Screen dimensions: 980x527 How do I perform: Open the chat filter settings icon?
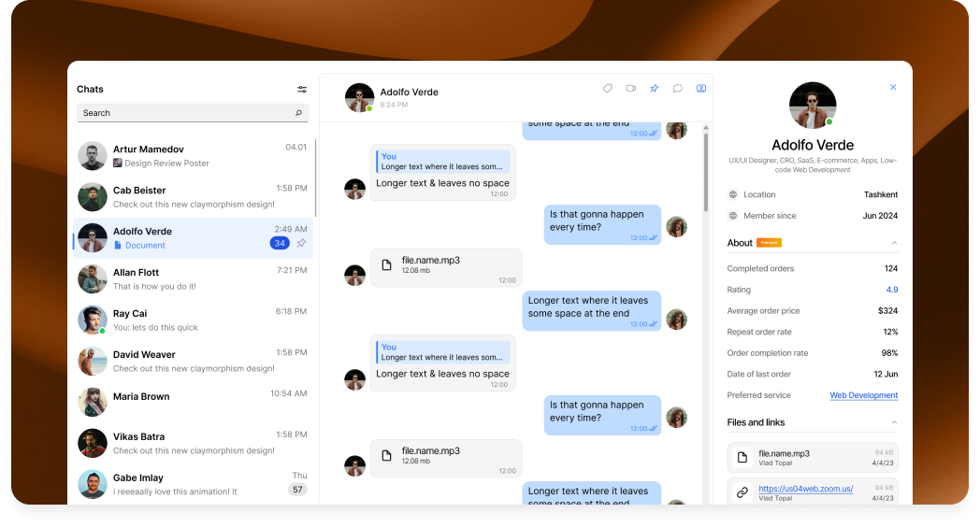pyautogui.click(x=302, y=90)
